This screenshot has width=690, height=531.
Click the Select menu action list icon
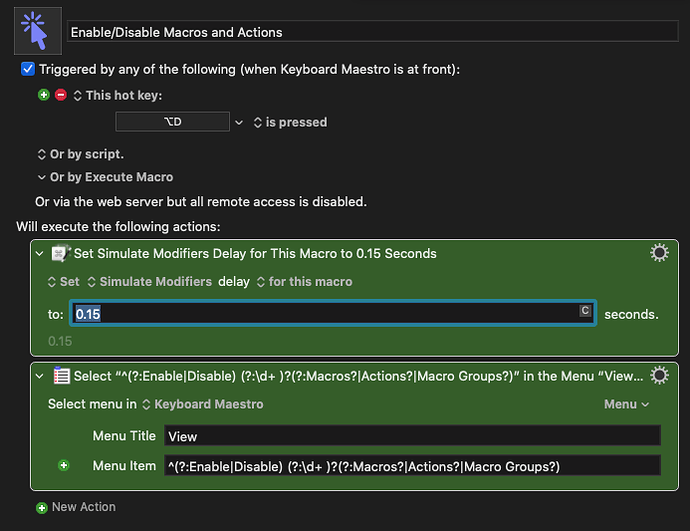click(x=61, y=376)
